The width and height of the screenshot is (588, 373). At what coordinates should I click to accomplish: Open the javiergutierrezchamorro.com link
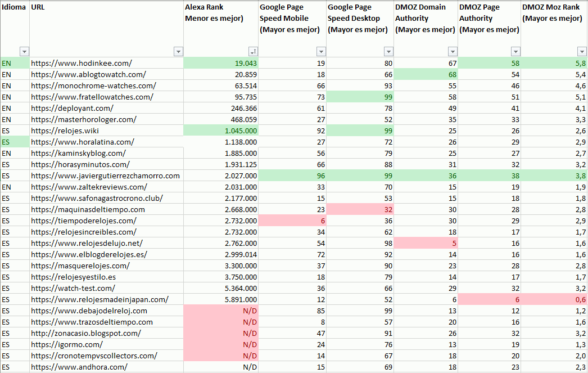(x=105, y=176)
